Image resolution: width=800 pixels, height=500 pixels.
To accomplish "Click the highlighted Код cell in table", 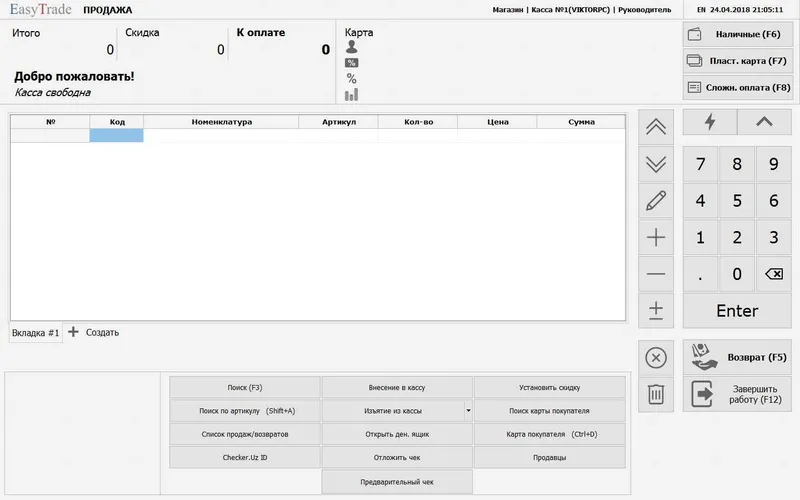I will [x=116, y=135].
